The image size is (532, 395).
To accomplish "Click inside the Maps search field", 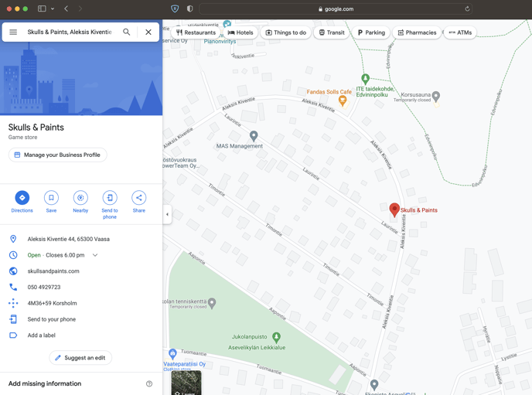I will click(70, 32).
